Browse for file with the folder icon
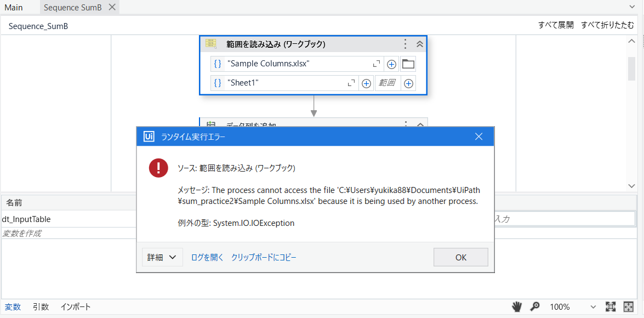 pos(408,64)
